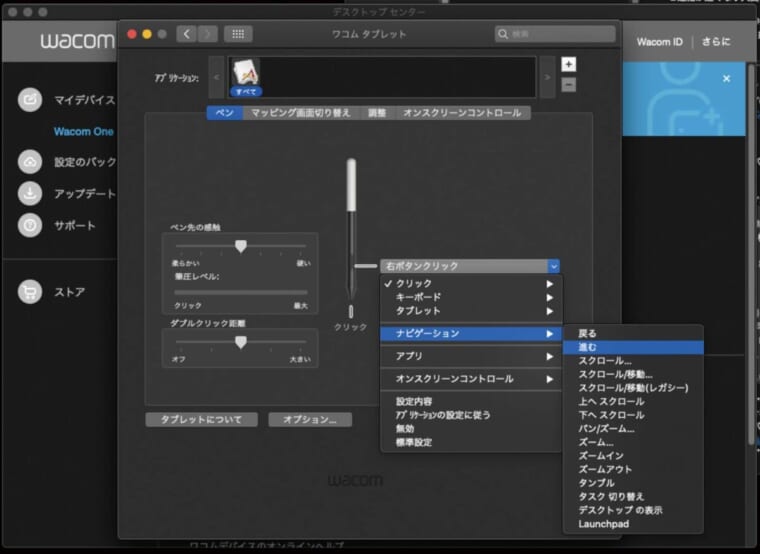Click the タブレットについて button

201,419
